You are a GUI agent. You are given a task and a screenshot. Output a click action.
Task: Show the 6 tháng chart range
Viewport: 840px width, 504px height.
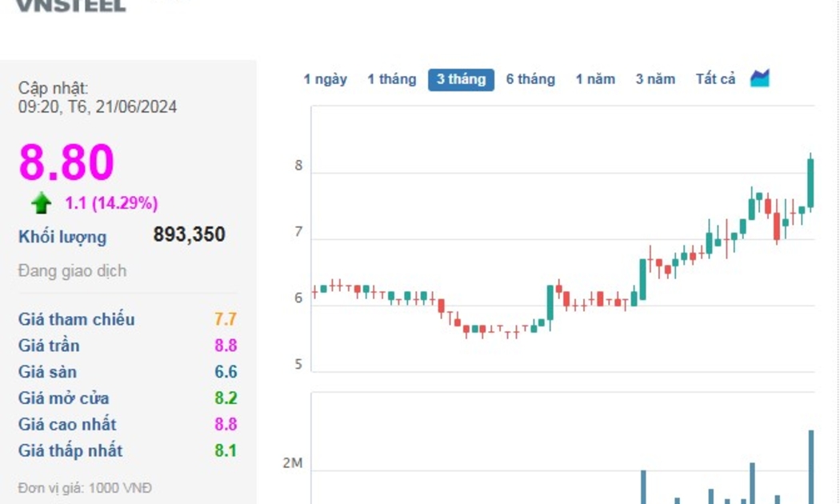coord(530,79)
